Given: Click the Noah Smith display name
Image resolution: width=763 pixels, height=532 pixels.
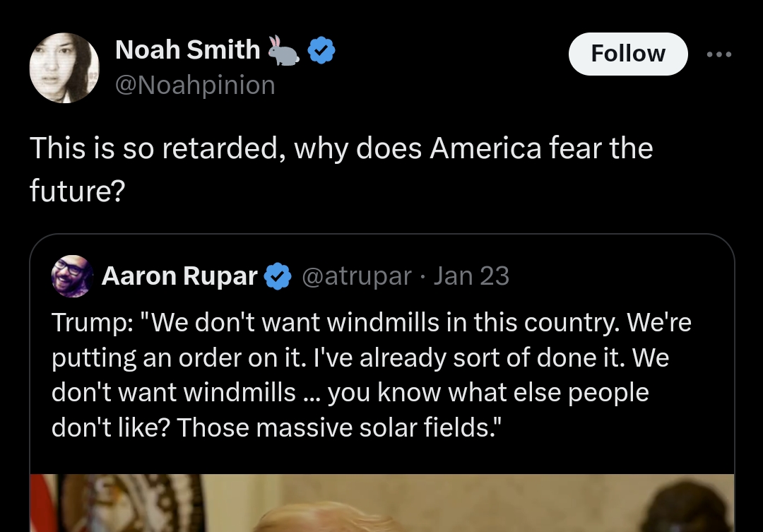Looking at the screenshot, I should pos(187,49).
